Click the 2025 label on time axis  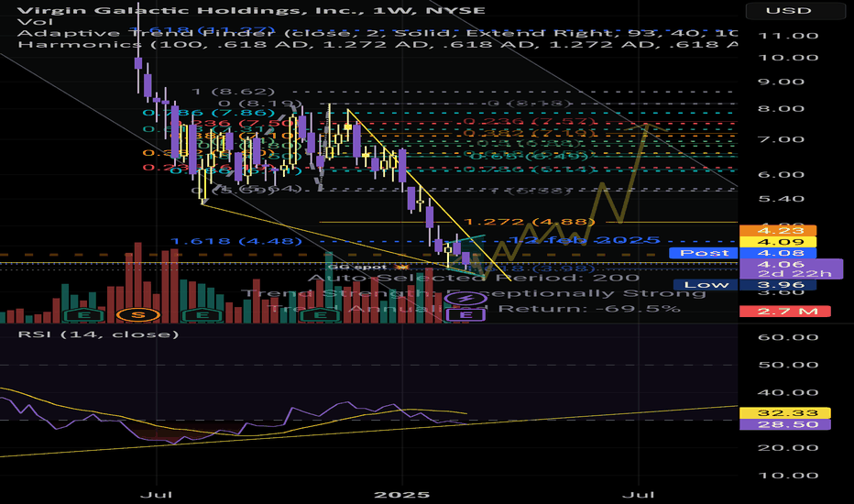402,495
